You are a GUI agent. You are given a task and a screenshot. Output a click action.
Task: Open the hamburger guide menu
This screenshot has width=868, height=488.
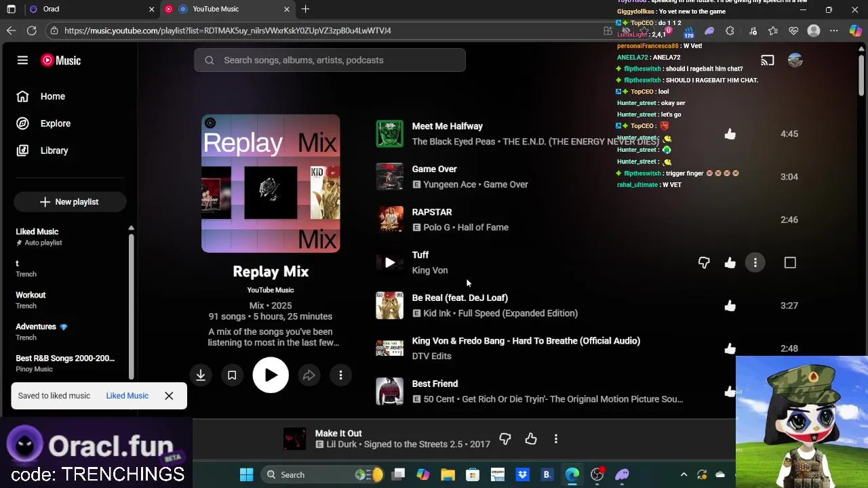pos(22,60)
